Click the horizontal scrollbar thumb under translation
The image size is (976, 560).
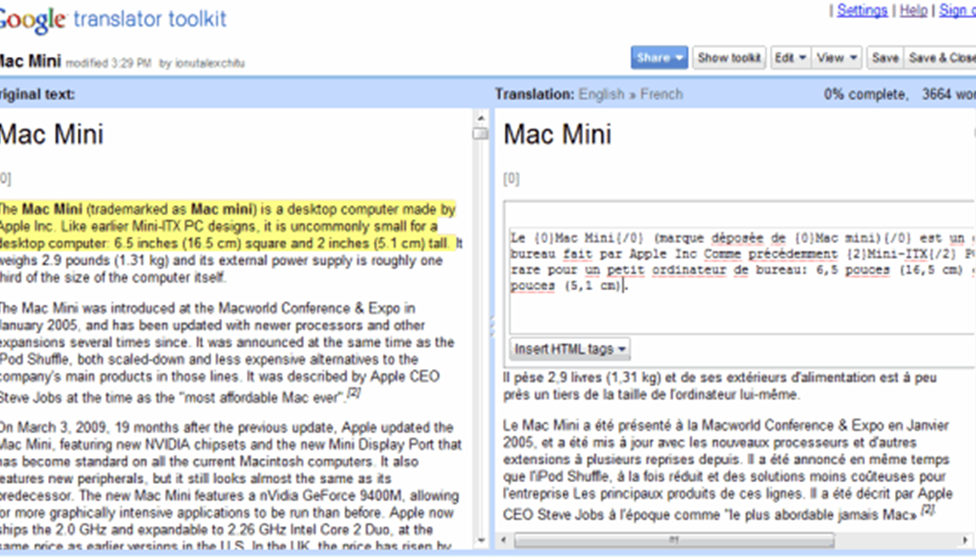(x=673, y=540)
